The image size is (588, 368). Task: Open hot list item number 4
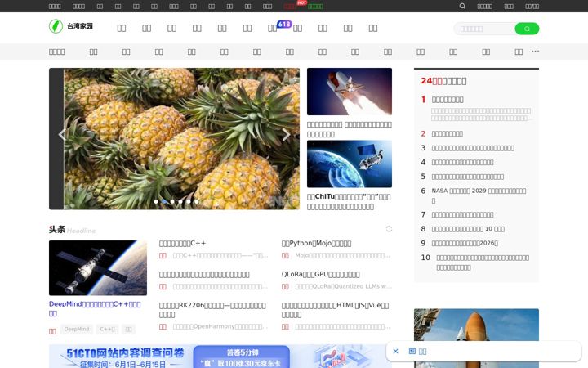pyautogui.click(x=462, y=162)
